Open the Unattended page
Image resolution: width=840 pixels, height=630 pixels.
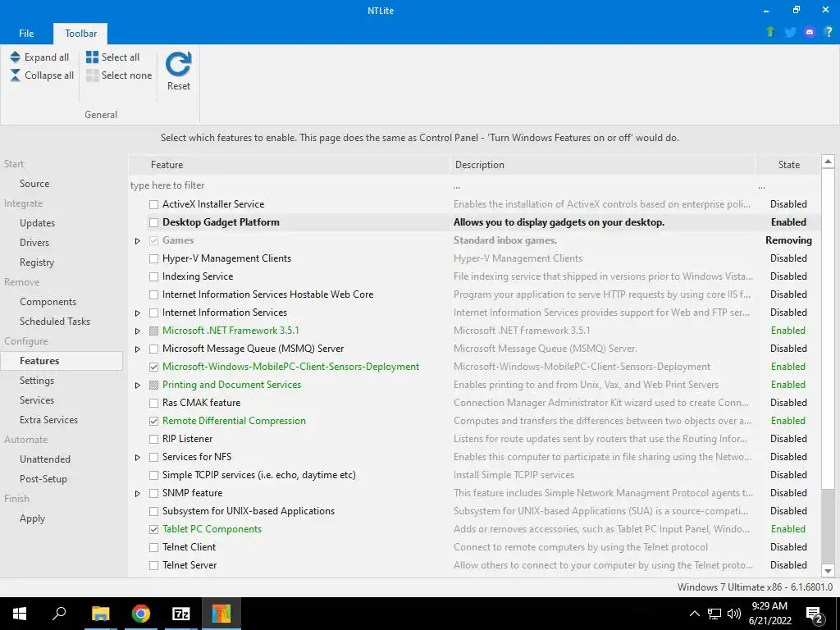pos(45,459)
